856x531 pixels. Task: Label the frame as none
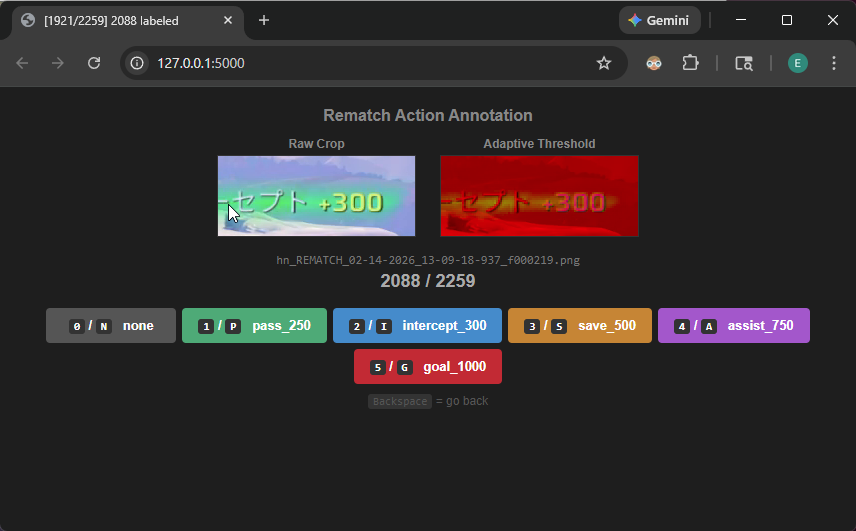click(111, 326)
